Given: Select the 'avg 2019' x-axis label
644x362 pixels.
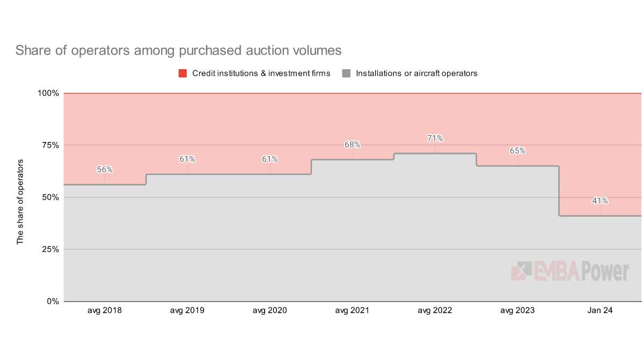Looking at the screenshot, I should (x=187, y=311).
